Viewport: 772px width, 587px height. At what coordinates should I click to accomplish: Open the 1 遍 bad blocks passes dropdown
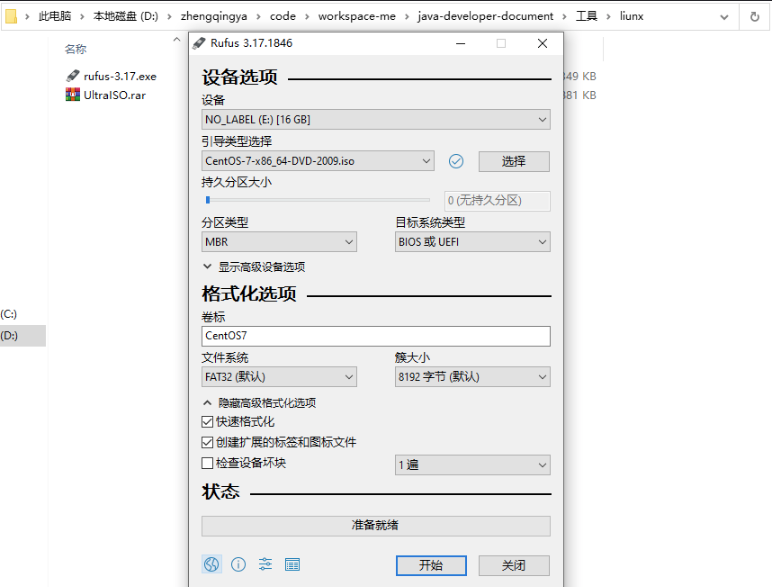click(472, 465)
